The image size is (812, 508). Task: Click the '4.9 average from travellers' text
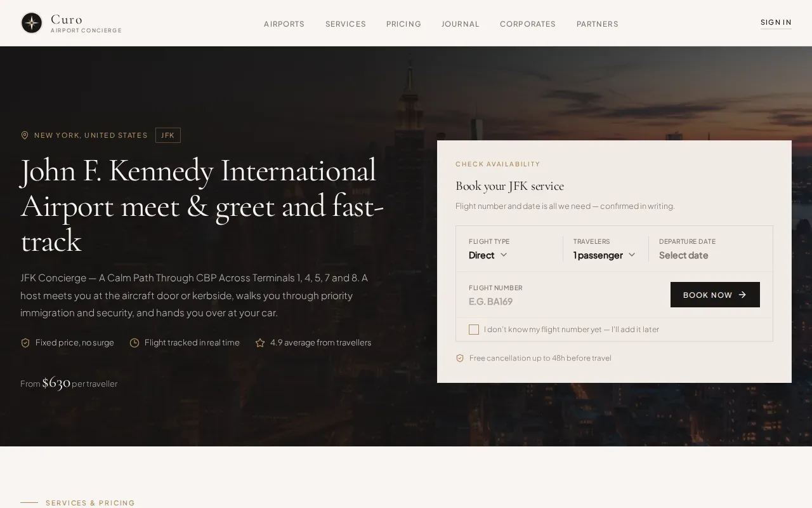321,343
